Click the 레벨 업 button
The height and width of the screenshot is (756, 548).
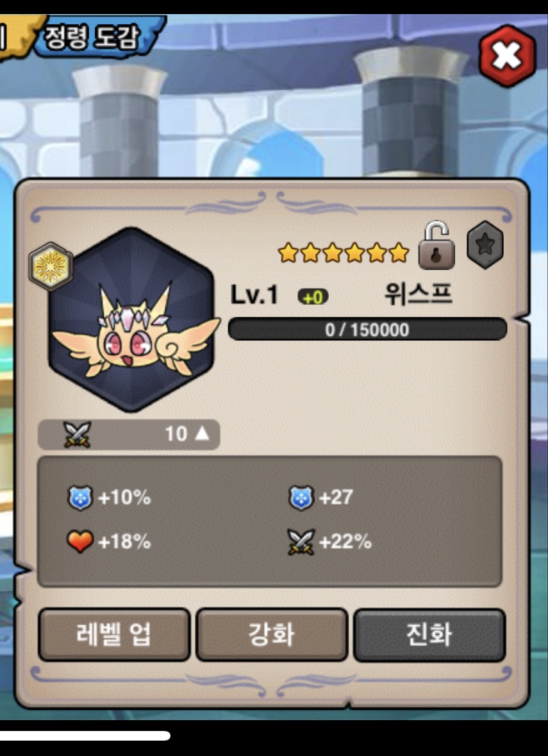point(114,635)
